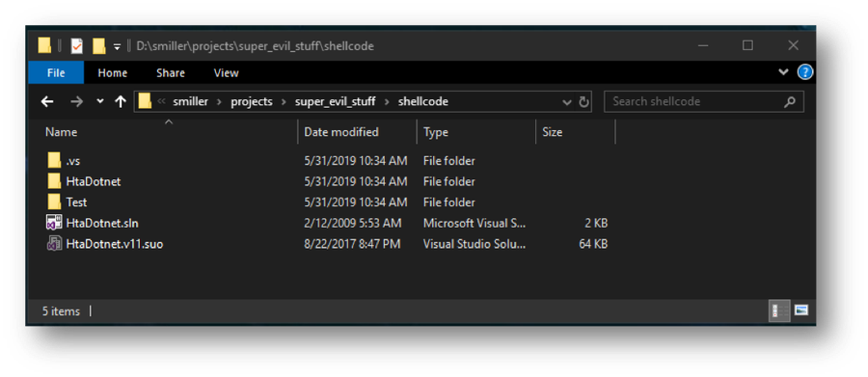The height and width of the screenshot is (377, 868).
Task: Open recent locations dropdown arrow
Action: point(100,102)
